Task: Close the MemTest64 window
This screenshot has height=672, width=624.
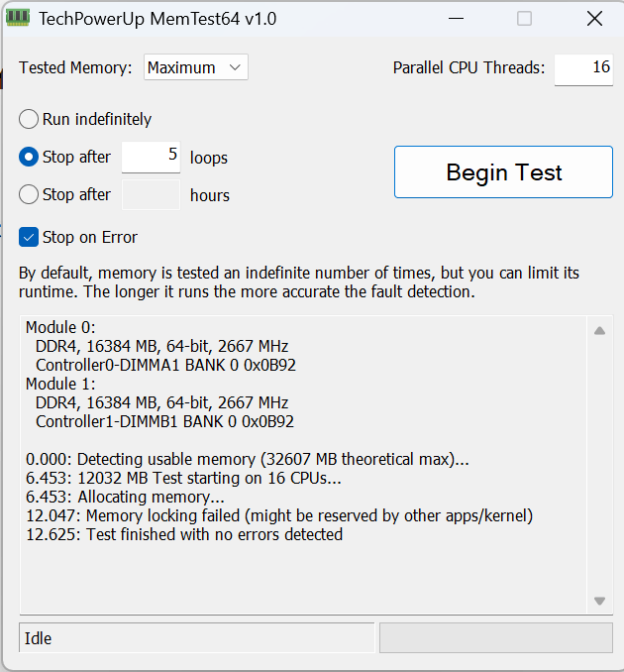Action: [594, 19]
